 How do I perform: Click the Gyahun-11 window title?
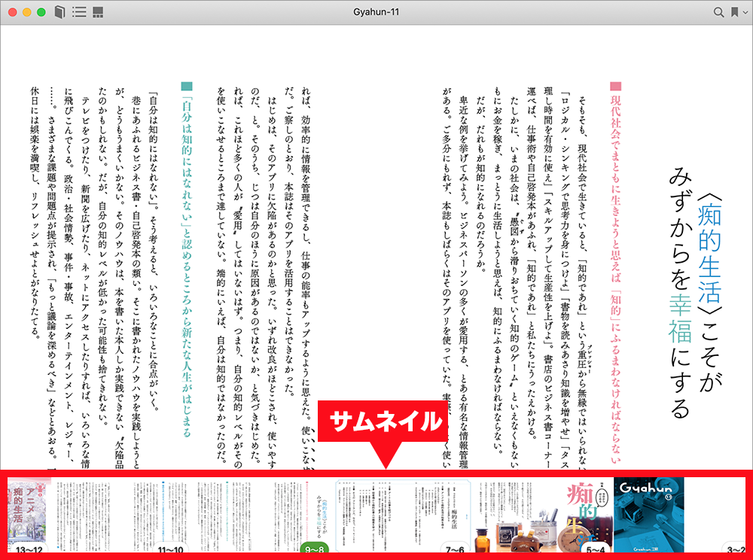[x=376, y=12]
